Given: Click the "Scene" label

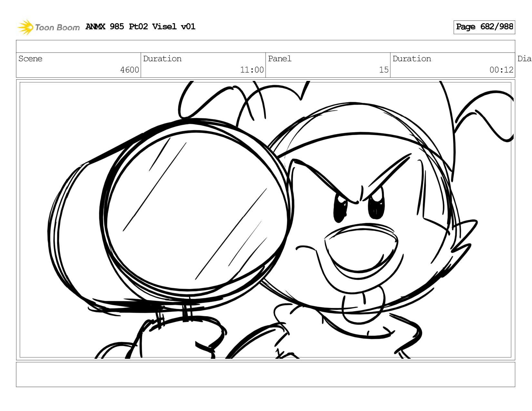Looking at the screenshot, I should coord(30,59).
